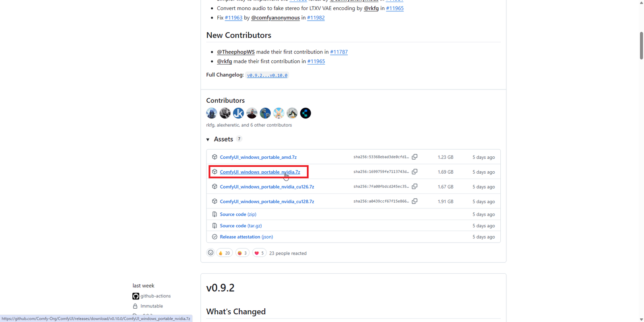Click the github-actions avatar icon

(136, 296)
